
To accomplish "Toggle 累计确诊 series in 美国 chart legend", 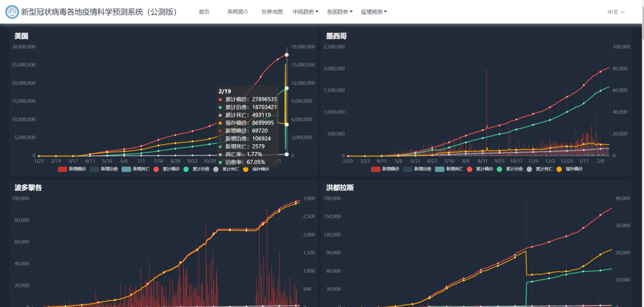I will tap(167, 169).
